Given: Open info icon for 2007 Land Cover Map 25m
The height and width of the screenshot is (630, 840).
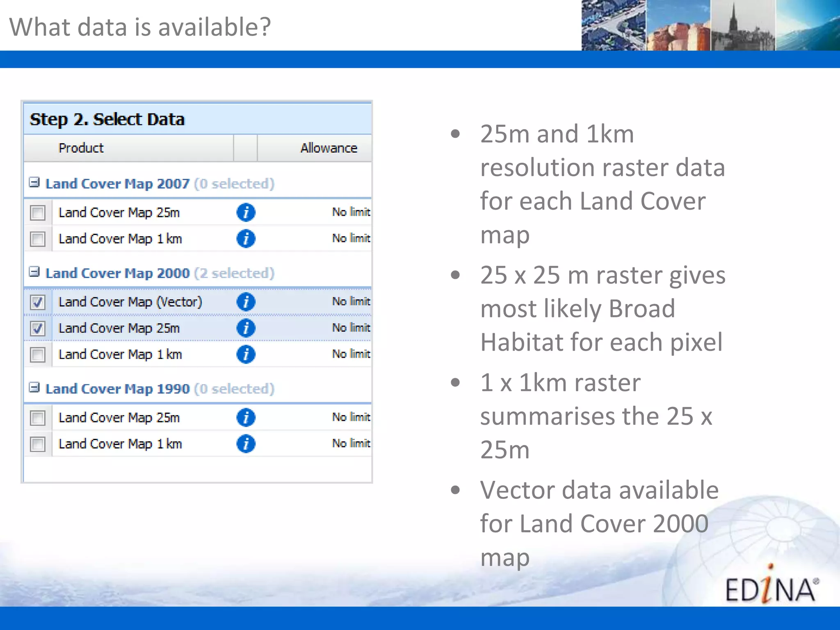Looking at the screenshot, I should coord(246,212).
